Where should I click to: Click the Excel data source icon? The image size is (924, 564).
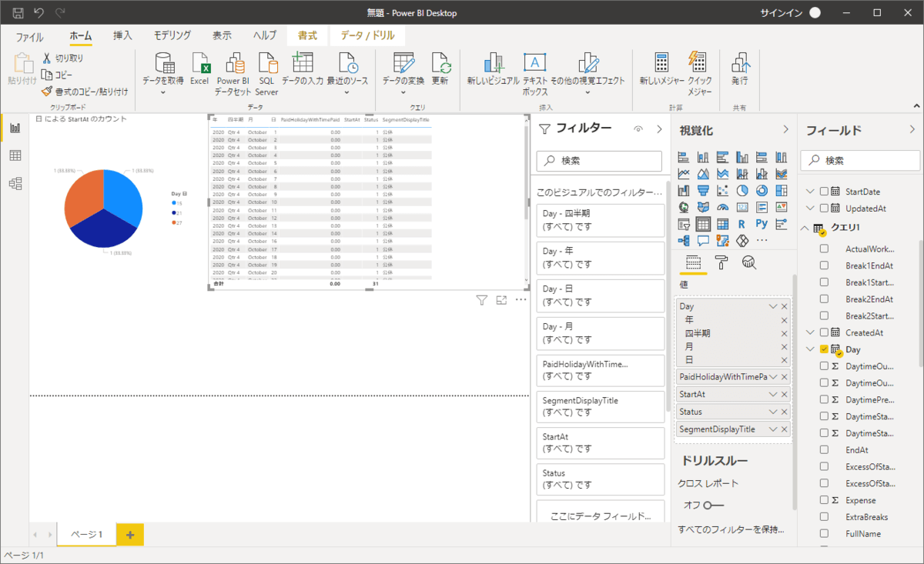tap(199, 71)
